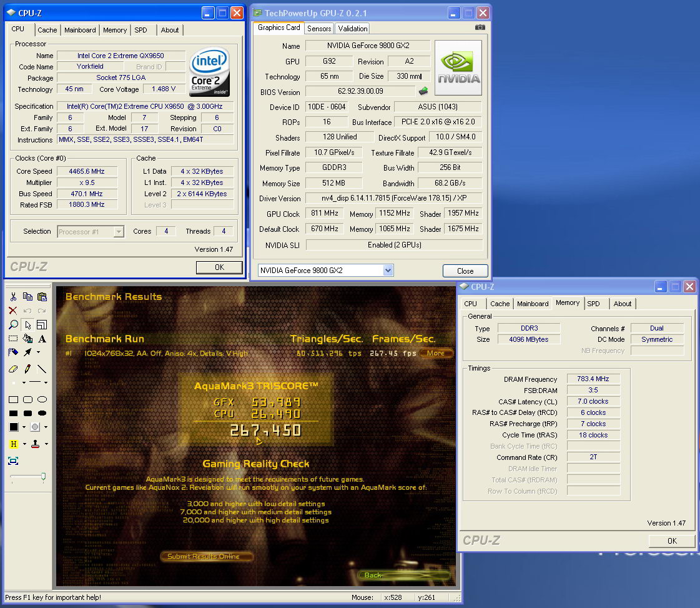This screenshot has width=700, height=608.
Task: Open Mainboard tab in top-left CPU-Z
Action: (80, 30)
